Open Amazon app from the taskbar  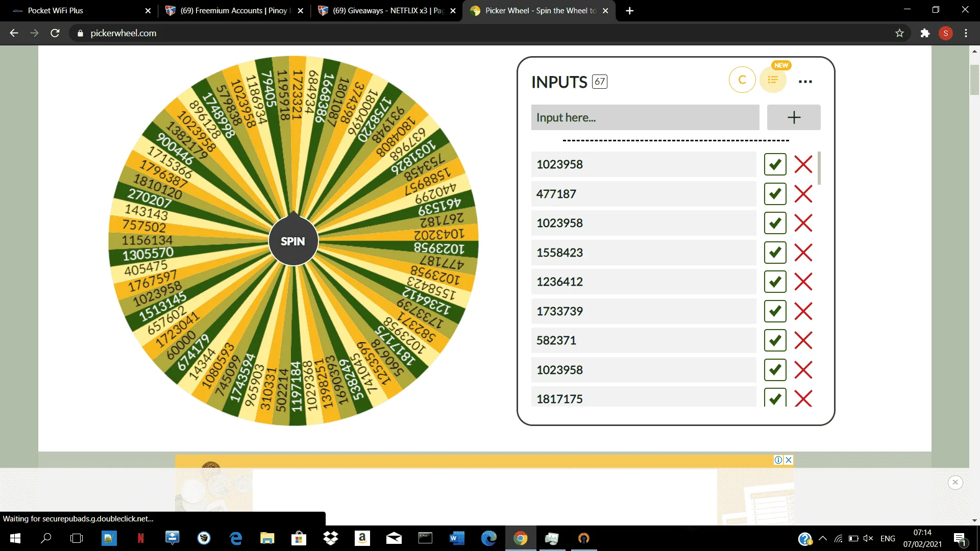pos(362,538)
